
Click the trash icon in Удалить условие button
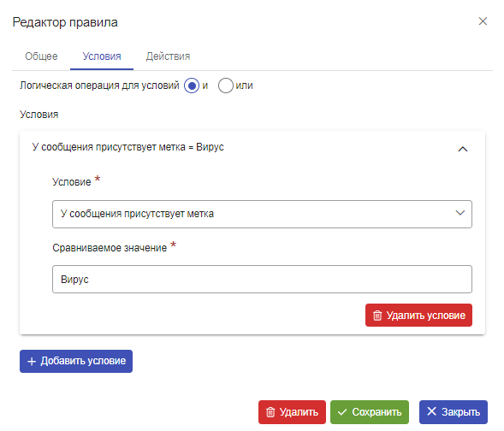pyautogui.click(x=377, y=316)
